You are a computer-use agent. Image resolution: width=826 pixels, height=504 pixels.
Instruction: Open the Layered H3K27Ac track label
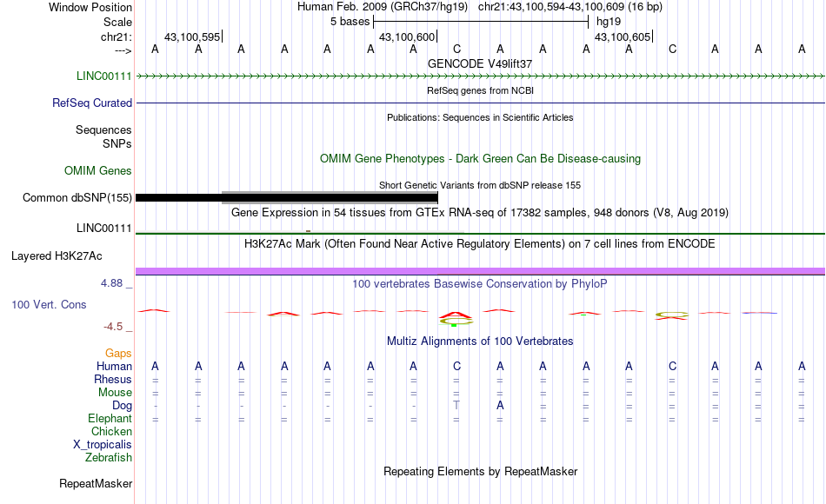click(x=57, y=256)
